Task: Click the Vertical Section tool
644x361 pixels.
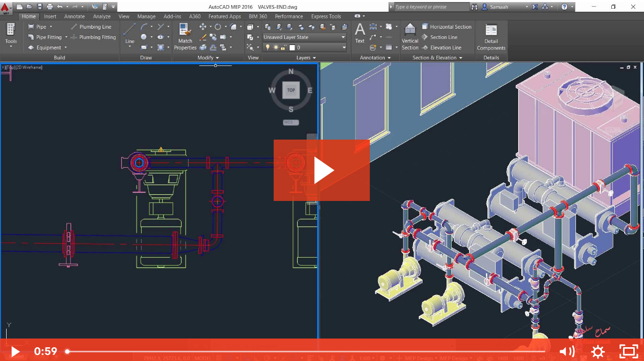Action: click(x=410, y=36)
